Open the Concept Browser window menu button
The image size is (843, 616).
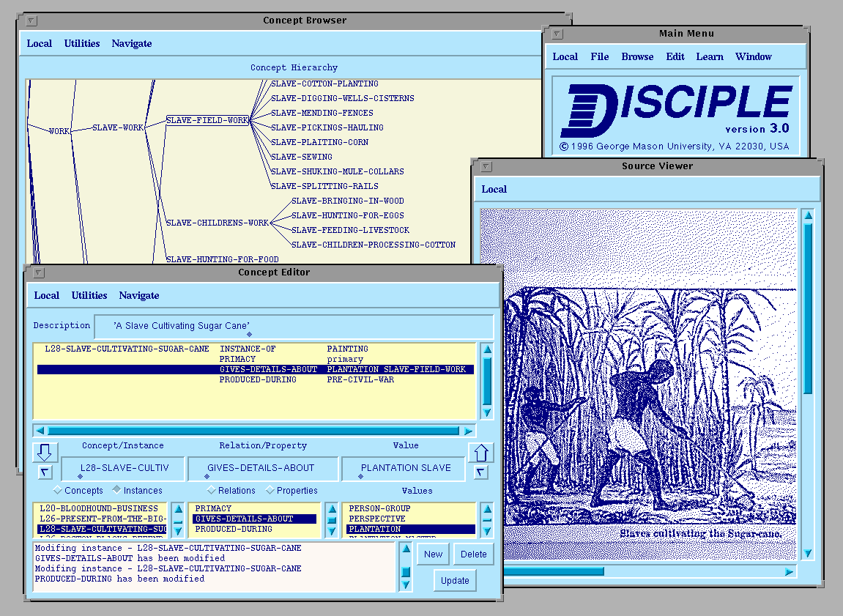(31, 21)
